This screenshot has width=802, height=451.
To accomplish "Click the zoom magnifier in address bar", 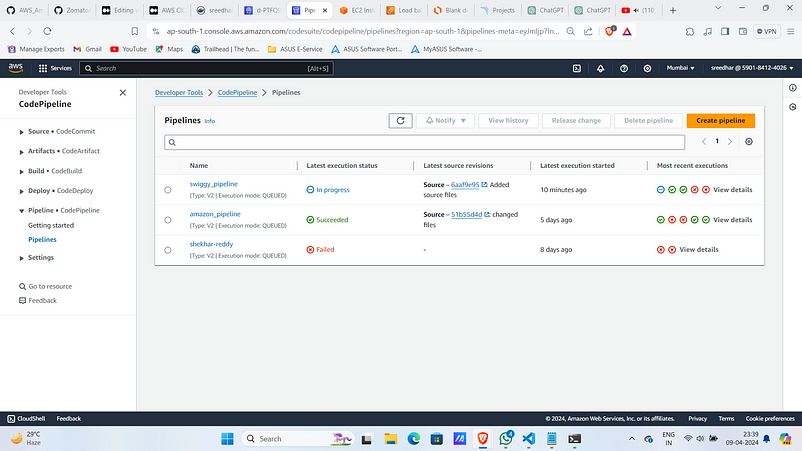I will (x=570, y=31).
